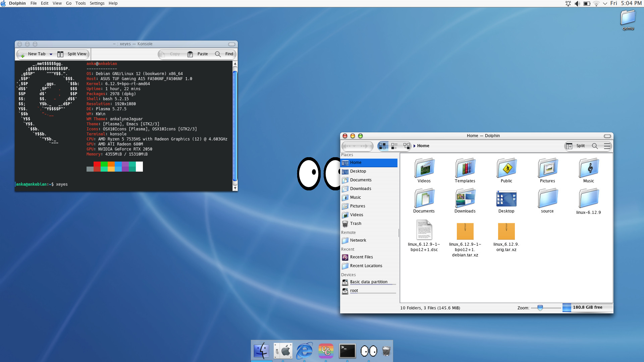This screenshot has width=644, height=362.
Task: Open Trash in Places sidebar
Action: point(369,224)
